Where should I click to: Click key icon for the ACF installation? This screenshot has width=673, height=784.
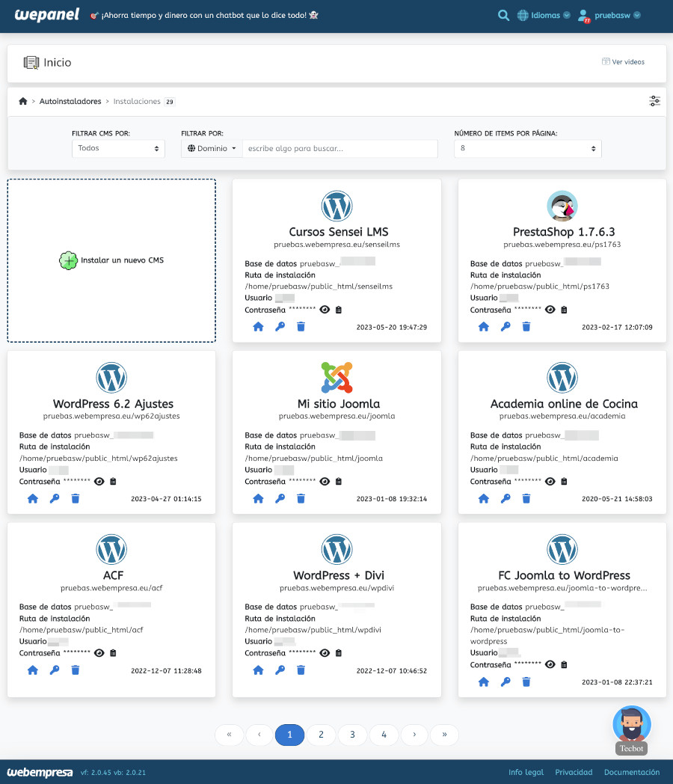(x=55, y=670)
